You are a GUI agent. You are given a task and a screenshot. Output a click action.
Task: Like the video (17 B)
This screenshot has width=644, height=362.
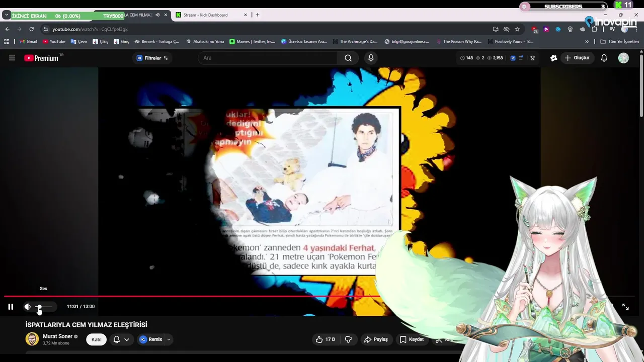325,339
